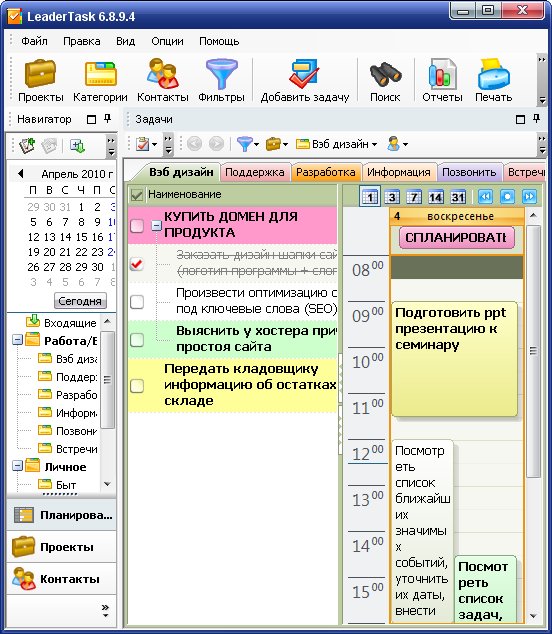Switch calendar to 7-day view
Viewport: 552px width, 634px height.
click(x=413, y=197)
